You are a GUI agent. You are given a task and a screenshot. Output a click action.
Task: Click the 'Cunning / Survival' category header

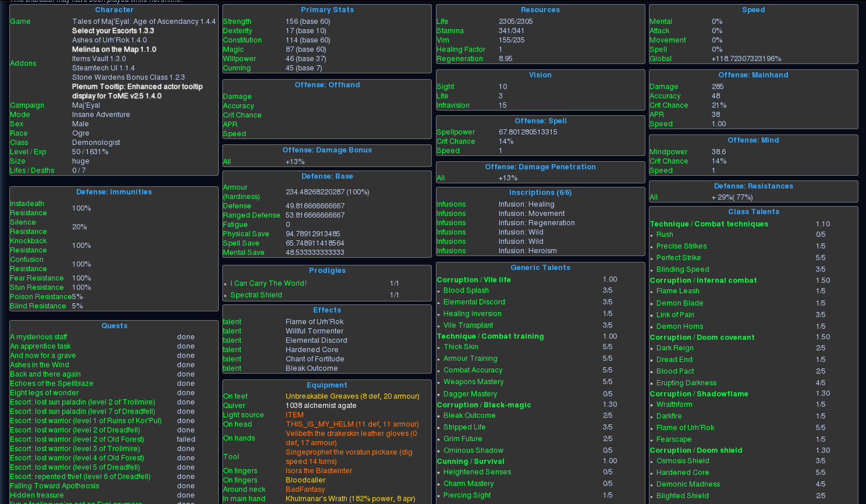pyautogui.click(x=470, y=462)
